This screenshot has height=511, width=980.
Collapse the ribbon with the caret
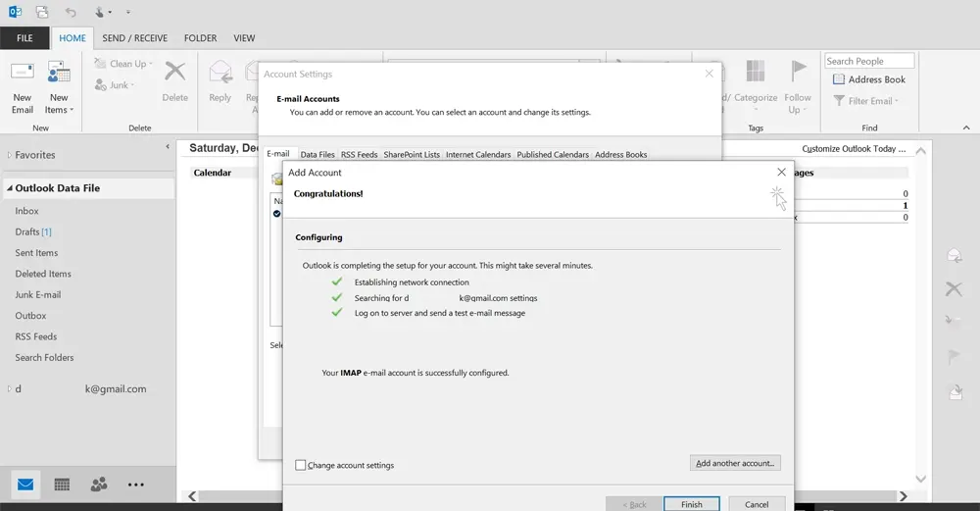point(966,128)
